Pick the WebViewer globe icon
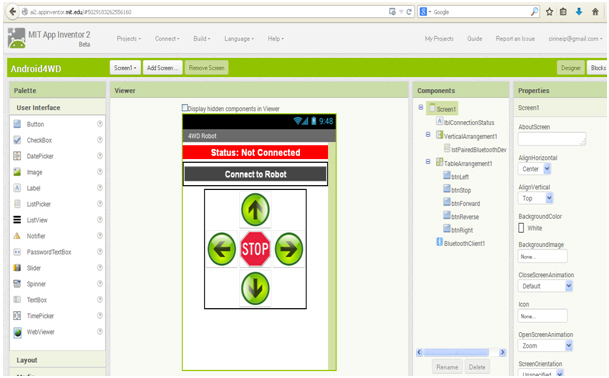Image resolution: width=609 pixels, height=378 pixels. pyautogui.click(x=17, y=332)
